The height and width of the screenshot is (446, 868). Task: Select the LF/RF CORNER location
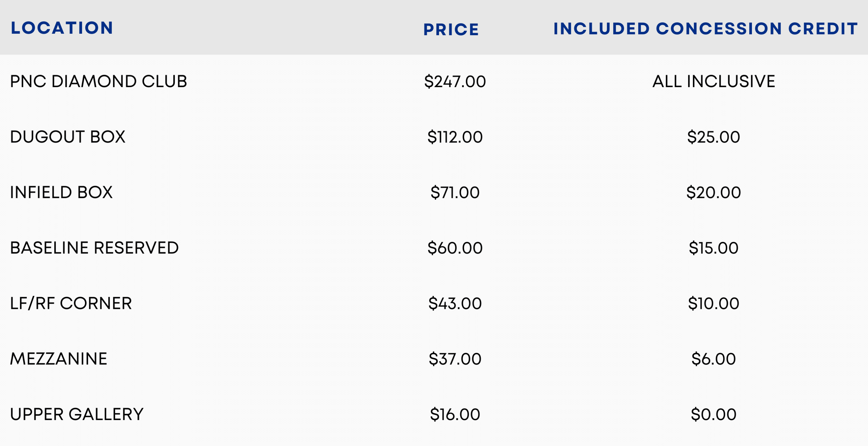tap(71, 303)
